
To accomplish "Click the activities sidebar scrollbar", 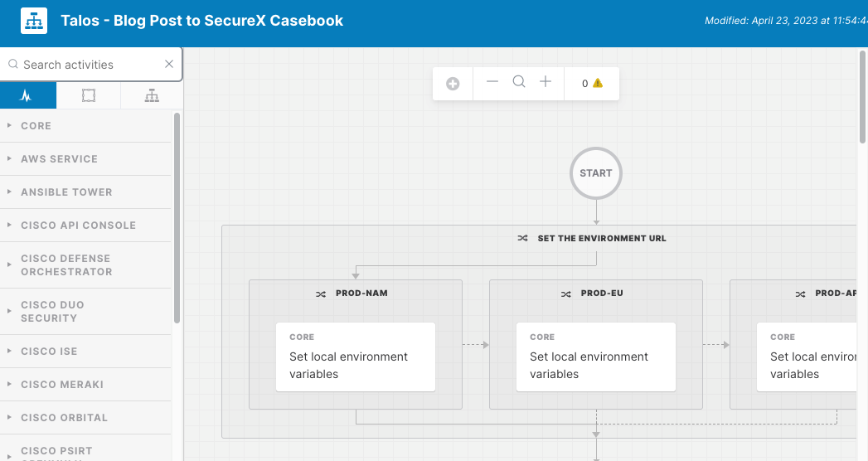I will coord(177,218).
